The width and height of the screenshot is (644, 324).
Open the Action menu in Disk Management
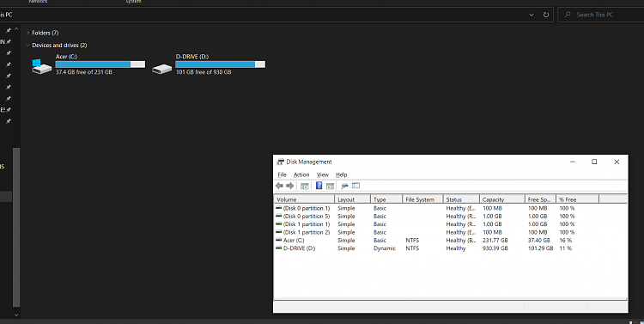click(301, 174)
